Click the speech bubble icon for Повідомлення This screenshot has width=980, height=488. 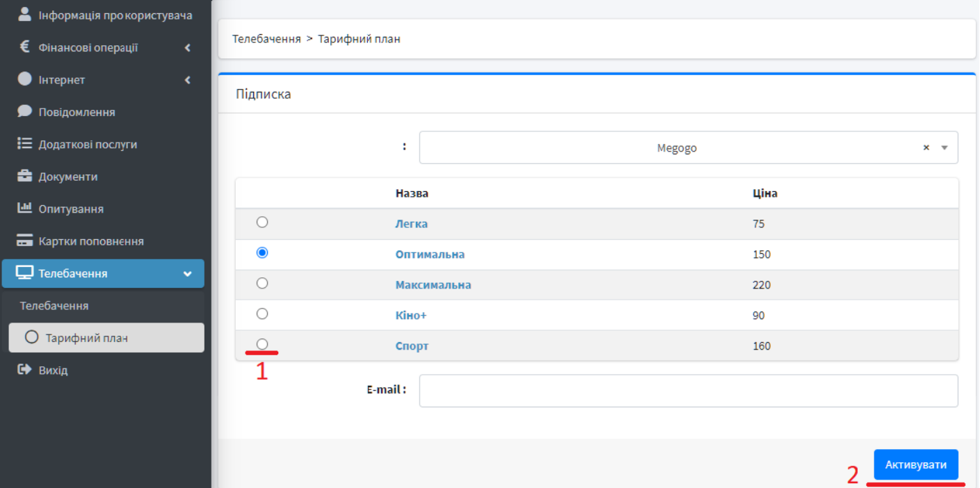25,111
